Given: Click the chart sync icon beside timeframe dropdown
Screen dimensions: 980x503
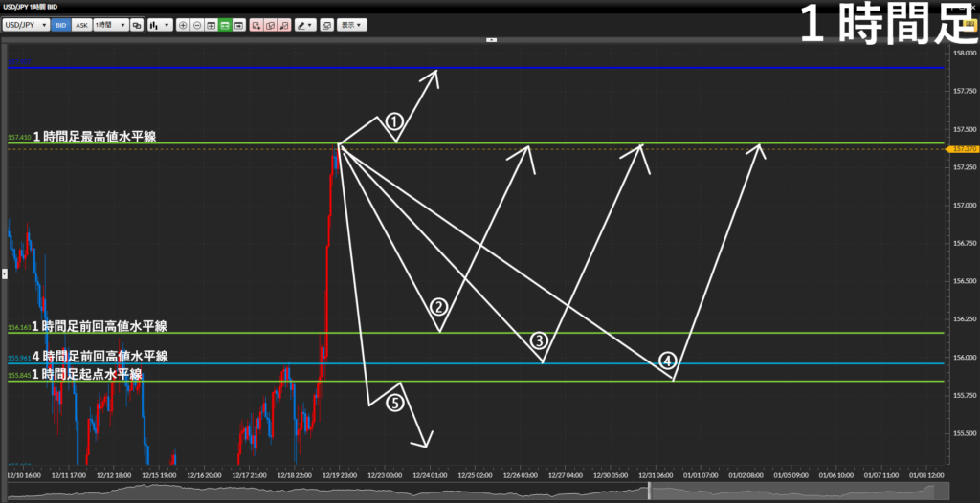Looking at the screenshot, I should [136, 24].
